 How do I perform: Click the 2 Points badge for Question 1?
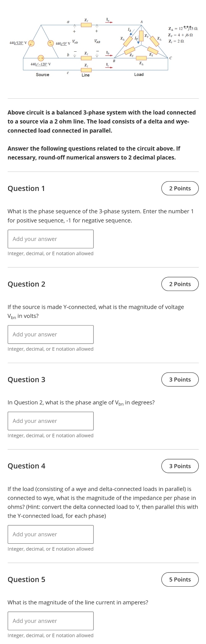coord(180,188)
